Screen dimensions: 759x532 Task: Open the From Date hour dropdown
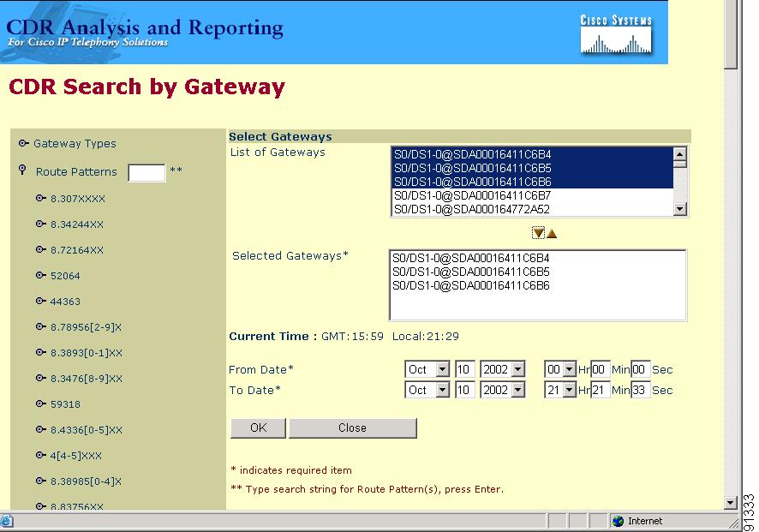[569, 369]
